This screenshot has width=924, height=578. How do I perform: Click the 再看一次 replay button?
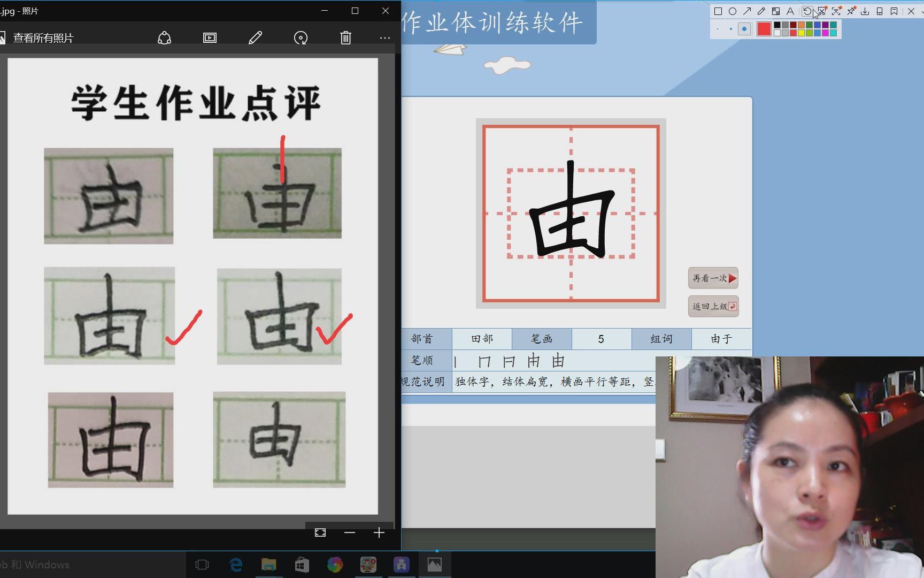[x=713, y=278]
